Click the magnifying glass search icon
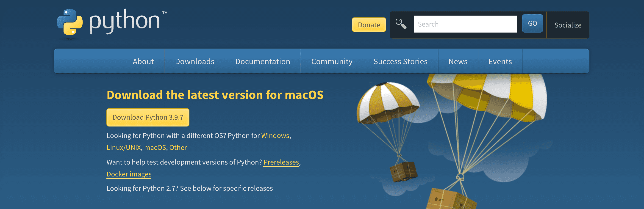644x209 pixels. tap(401, 24)
